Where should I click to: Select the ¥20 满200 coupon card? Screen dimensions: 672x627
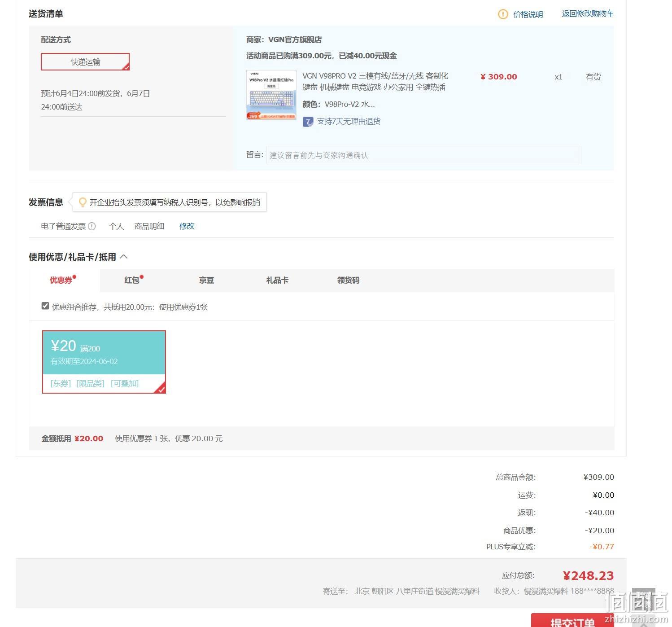(104, 362)
